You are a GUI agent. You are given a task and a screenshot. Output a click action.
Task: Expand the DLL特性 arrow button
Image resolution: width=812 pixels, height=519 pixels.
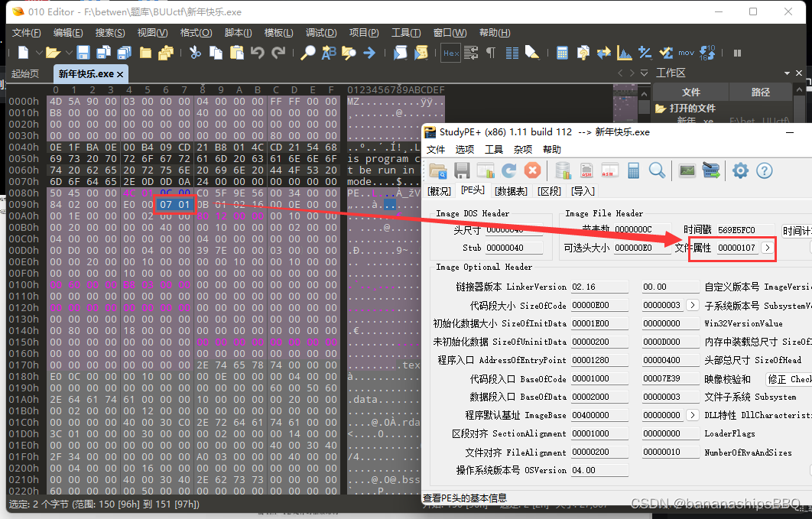[x=693, y=416]
